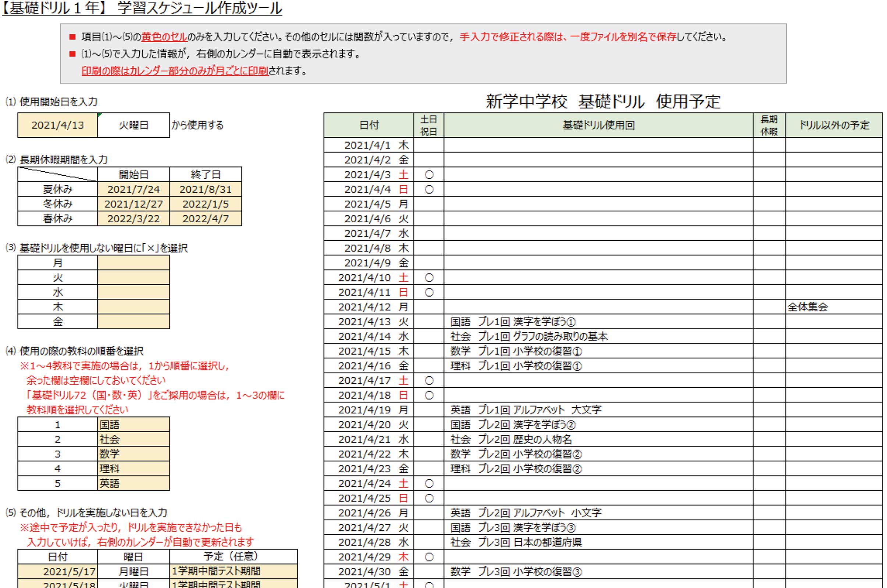
Task: Select the date cell 2021/4/30 金
Action: point(369,571)
